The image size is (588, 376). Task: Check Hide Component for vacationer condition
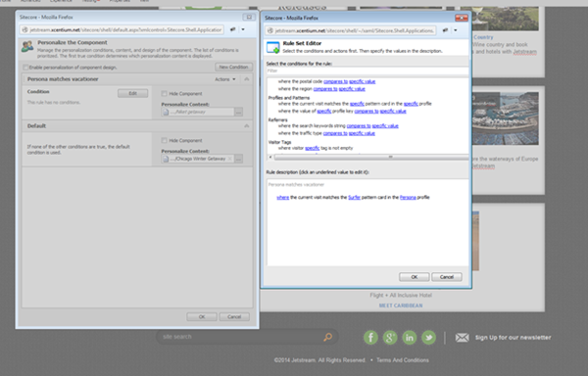(164, 94)
